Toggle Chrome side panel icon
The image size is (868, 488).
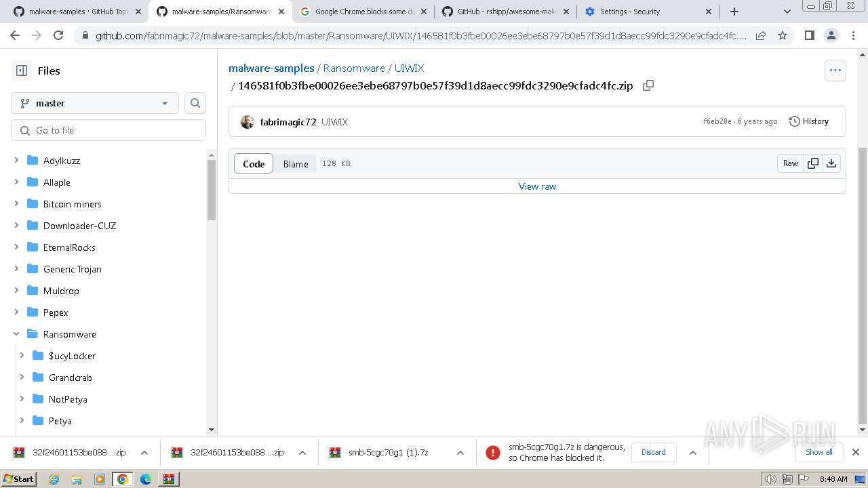click(x=809, y=35)
